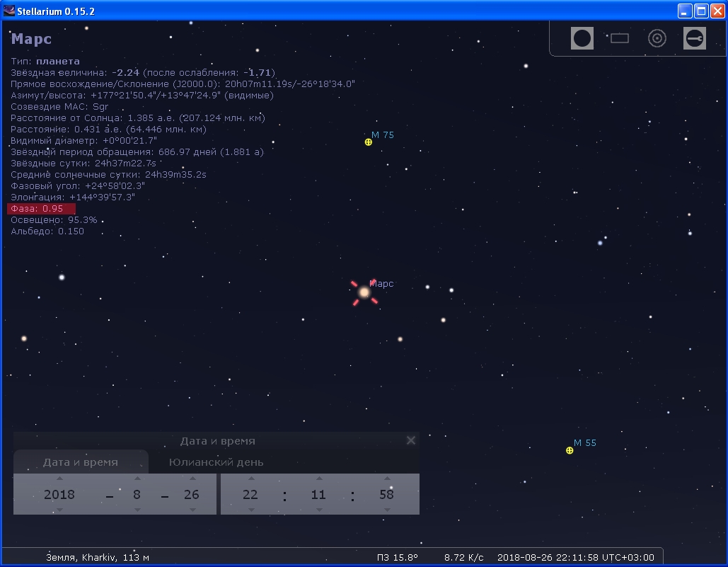The width and height of the screenshot is (728, 567).
Task: Close the Дата и время dialog
Action: (x=410, y=440)
